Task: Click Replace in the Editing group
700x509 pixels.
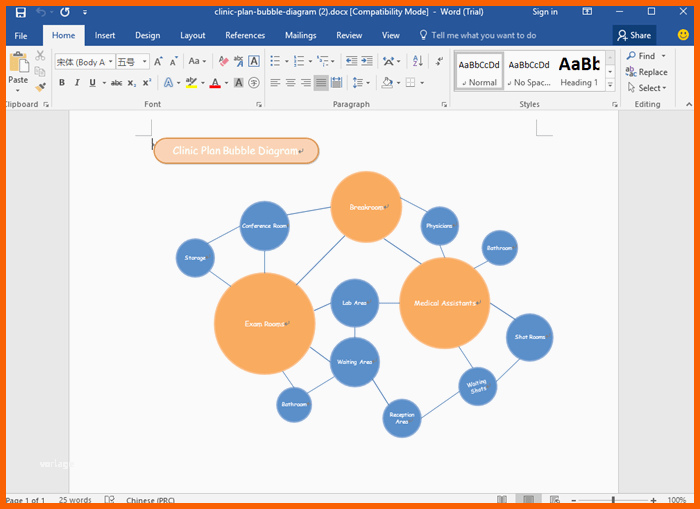Action: [x=647, y=72]
